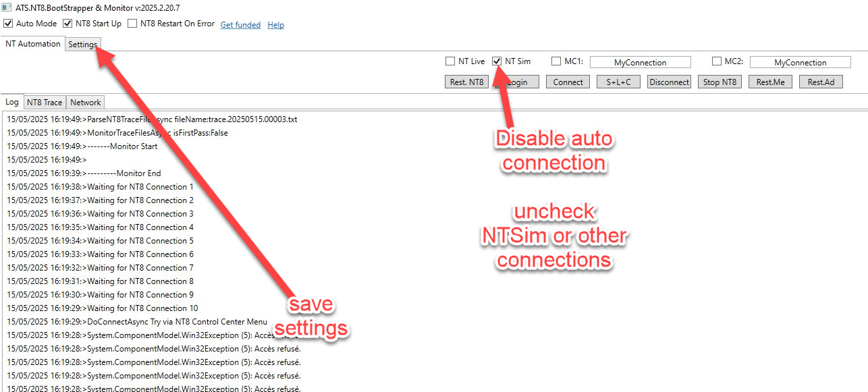Image resolution: width=868 pixels, height=392 pixels.
Task: Uncheck the NT Sim checkbox
Action: coord(497,61)
